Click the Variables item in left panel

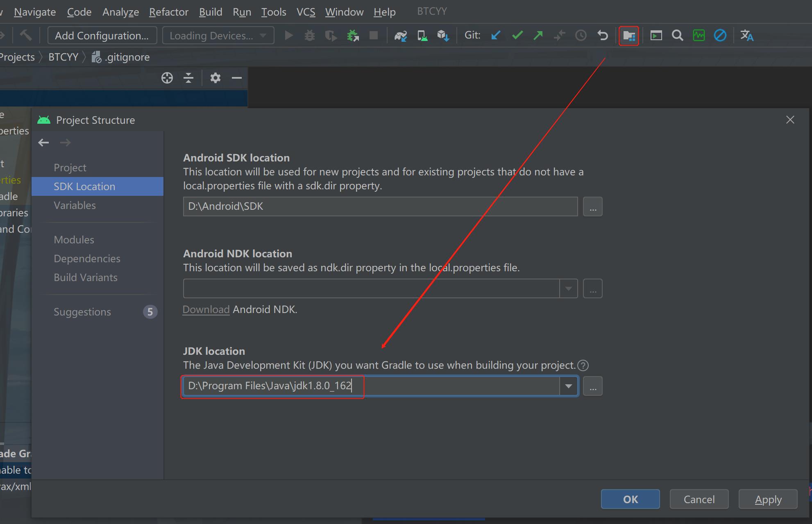pyautogui.click(x=75, y=205)
